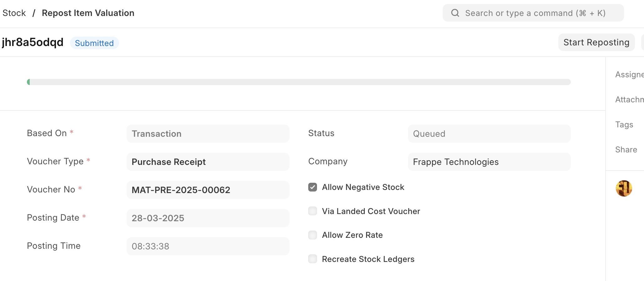644x281 pixels.
Task: Enable Via Landed Cost Voucher checkbox
Action: (313, 211)
